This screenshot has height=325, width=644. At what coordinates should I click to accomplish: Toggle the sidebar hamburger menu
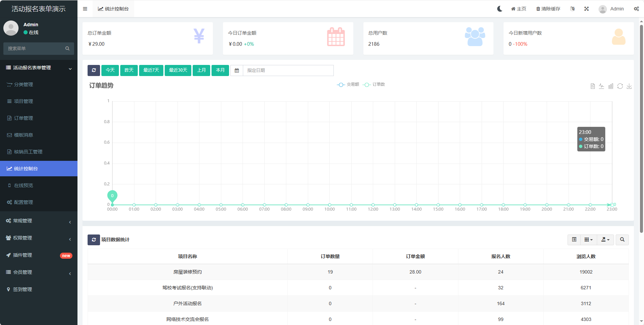coord(85,9)
